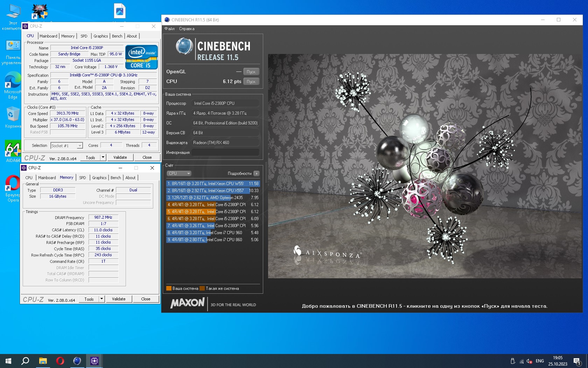Click the Specification field in CPU-Z

click(x=104, y=75)
